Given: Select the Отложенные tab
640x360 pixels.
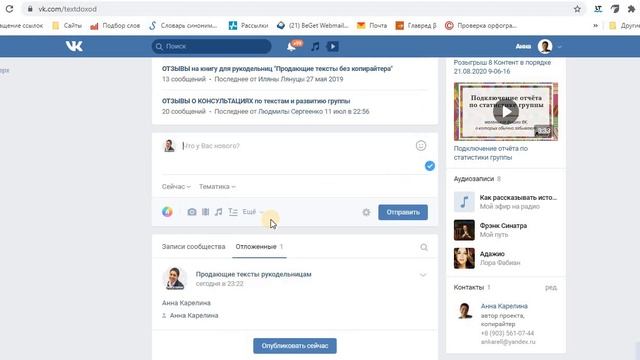Looking at the screenshot, I should [x=259, y=247].
